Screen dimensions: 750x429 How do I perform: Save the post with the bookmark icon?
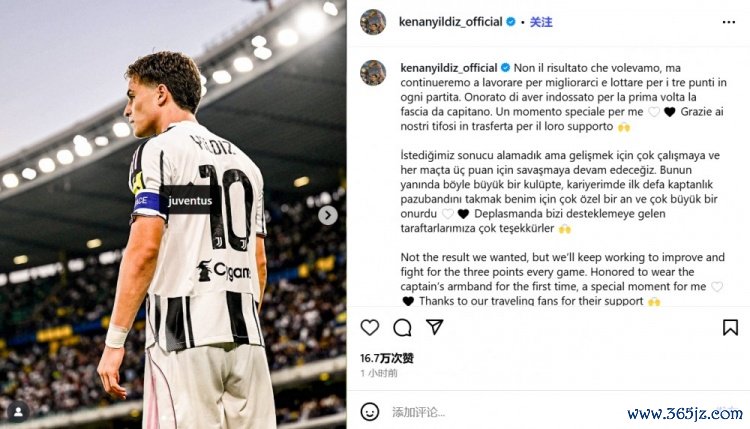(x=730, y=327)
